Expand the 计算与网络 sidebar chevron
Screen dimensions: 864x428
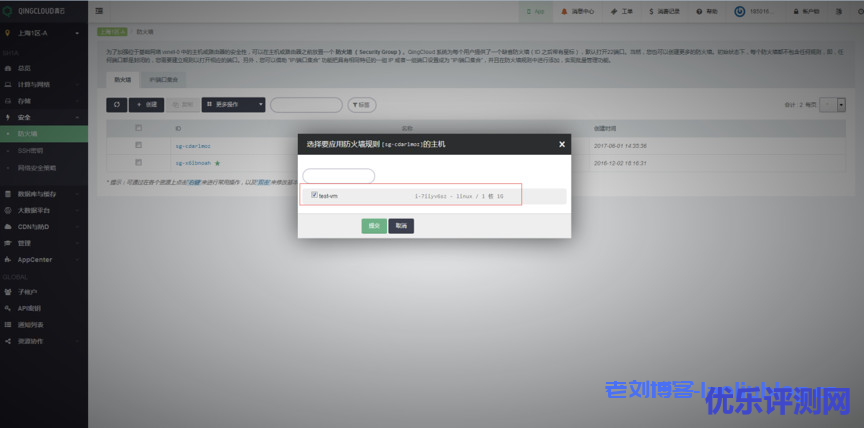tap(77, 85)
